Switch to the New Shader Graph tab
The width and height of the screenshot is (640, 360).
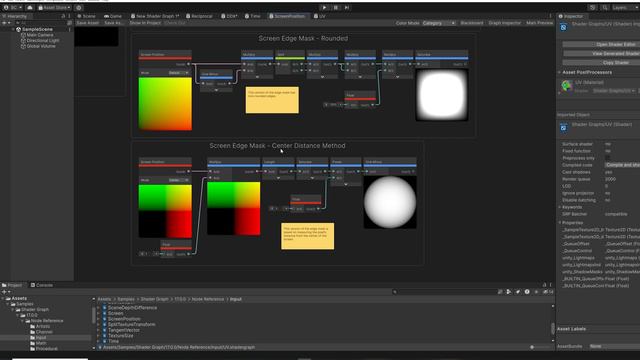155,16
